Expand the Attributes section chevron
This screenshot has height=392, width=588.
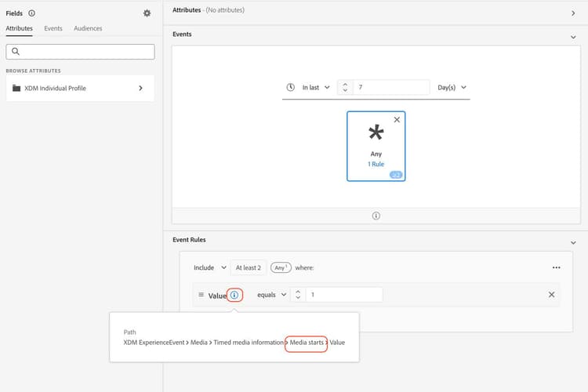[573, 13]
